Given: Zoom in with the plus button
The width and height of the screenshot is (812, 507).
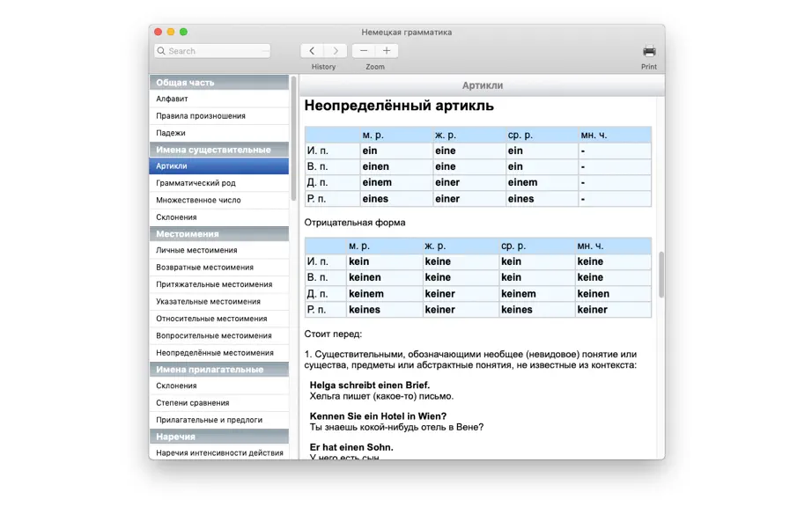Looking at the screenshot, I should (x=387, y=51).
